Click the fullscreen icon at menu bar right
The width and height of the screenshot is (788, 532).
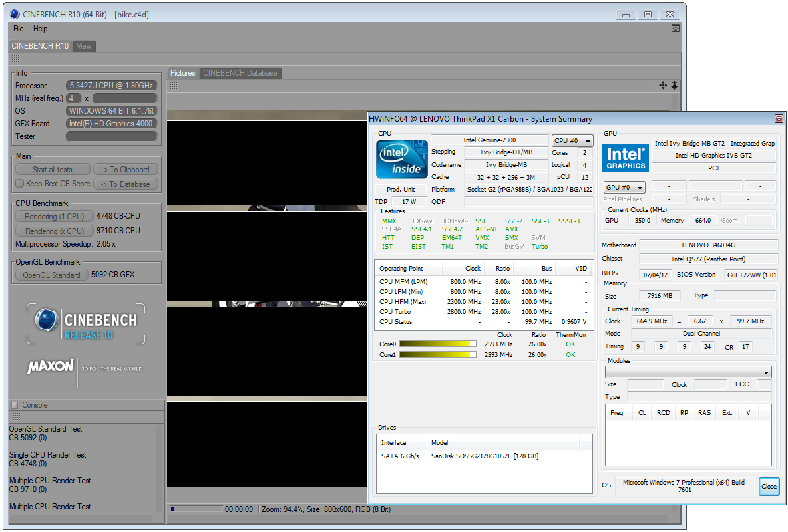pyautogui.click(x=675, y=29)
